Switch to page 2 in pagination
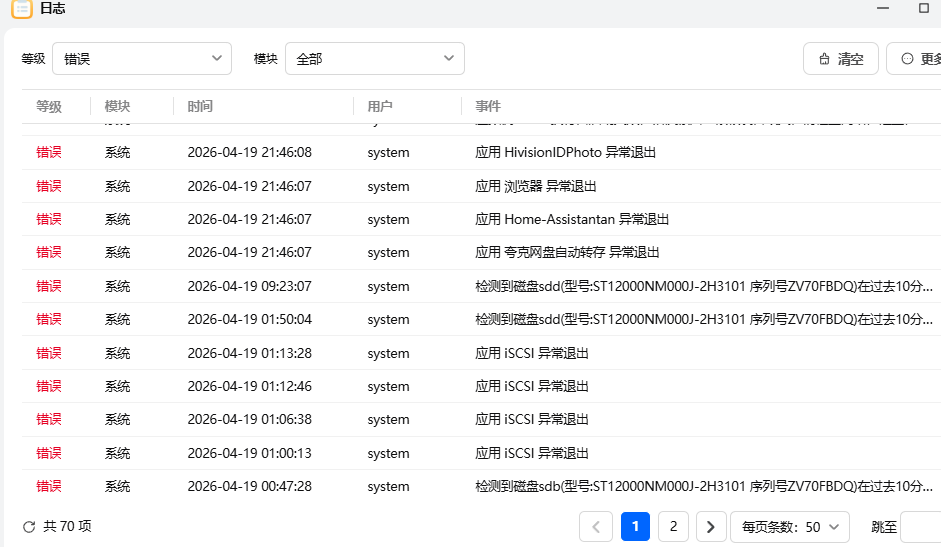Screen dimensions: 941x547 (x=673, y=527)
